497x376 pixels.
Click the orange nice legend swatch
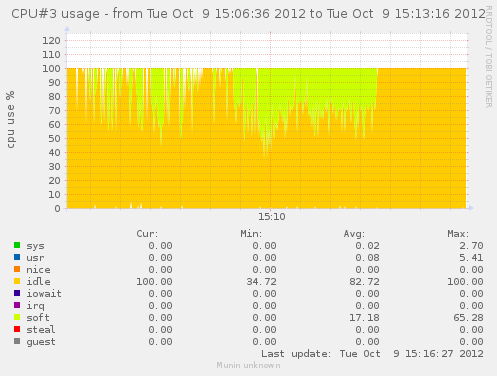click(17, 269)
